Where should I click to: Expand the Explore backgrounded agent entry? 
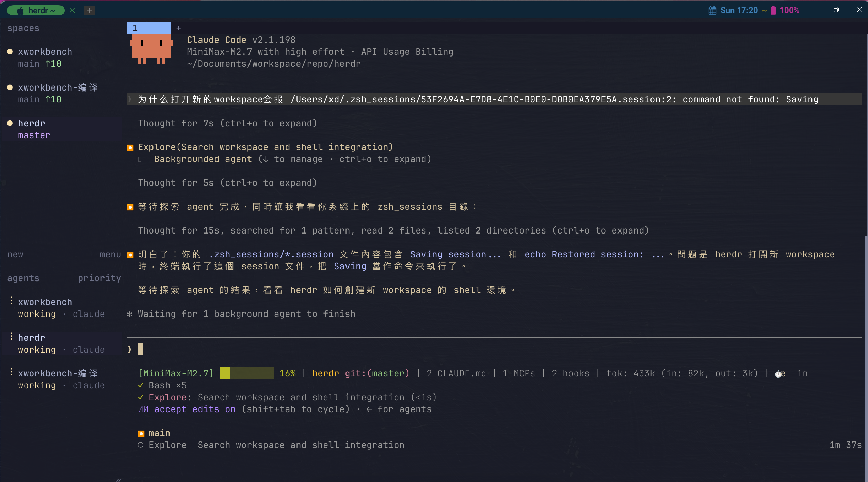292,159
